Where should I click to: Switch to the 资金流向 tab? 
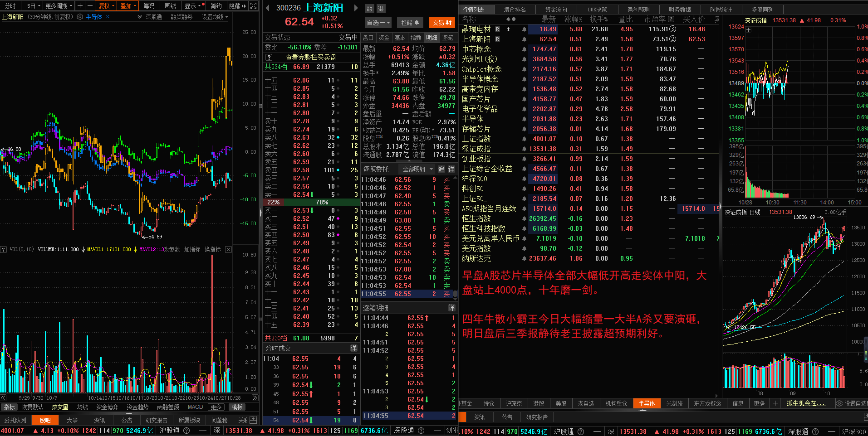(556, 10)
